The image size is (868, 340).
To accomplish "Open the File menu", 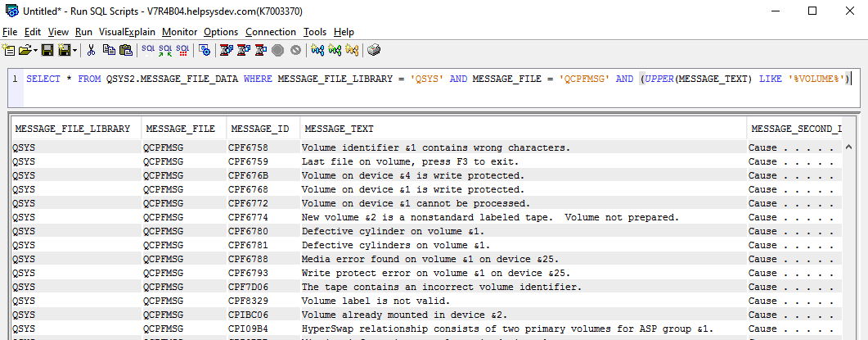I will point(10,32).
